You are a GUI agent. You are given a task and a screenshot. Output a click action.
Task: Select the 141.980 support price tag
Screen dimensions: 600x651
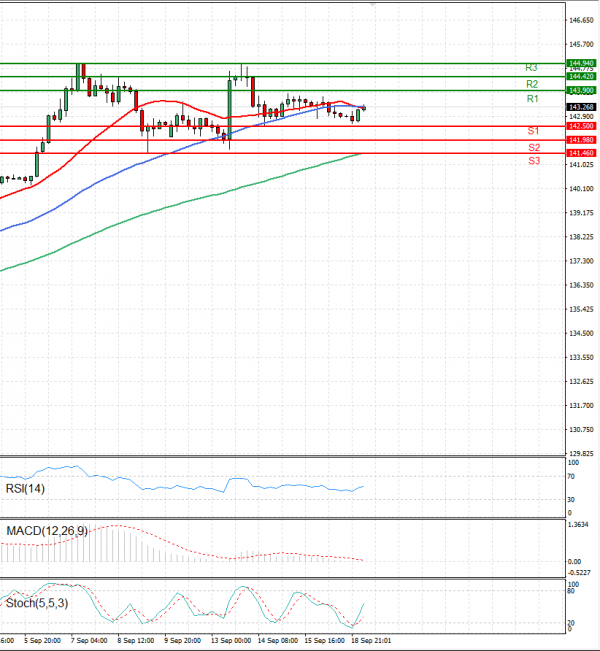point(581,140)
